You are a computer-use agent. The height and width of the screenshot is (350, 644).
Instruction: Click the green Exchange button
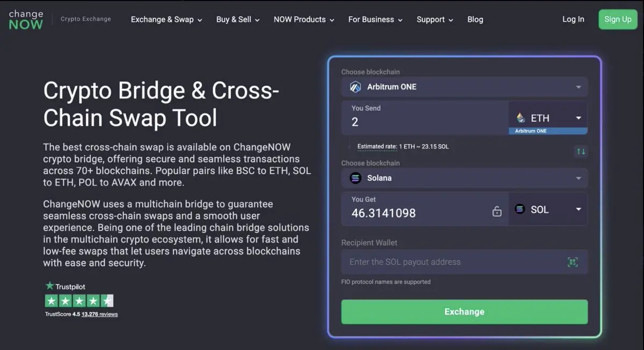[x=464, y=312]
